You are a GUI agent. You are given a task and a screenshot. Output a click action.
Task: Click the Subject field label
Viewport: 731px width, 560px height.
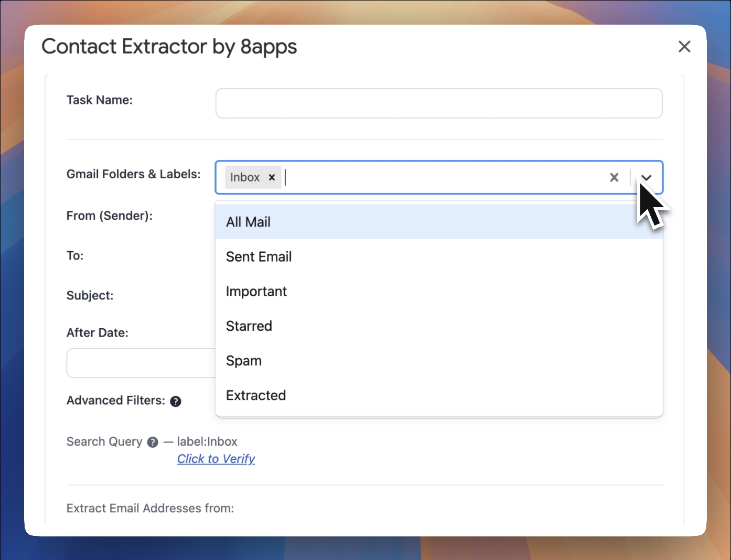90,295
